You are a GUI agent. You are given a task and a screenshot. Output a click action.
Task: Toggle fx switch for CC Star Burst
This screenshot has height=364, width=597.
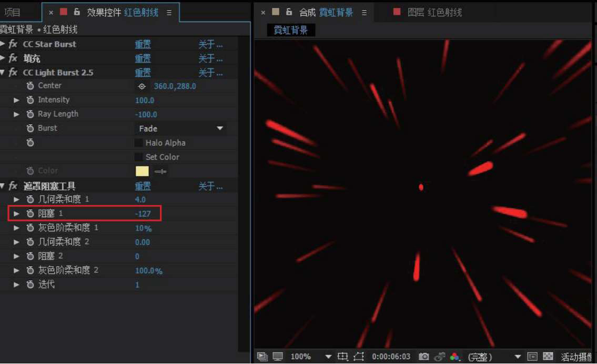coord(13,44)
